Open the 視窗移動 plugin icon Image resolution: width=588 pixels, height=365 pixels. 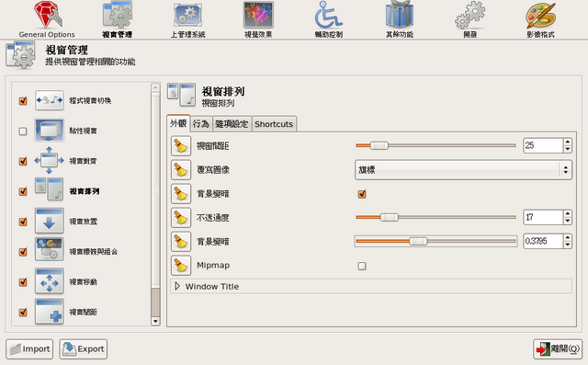49,281
